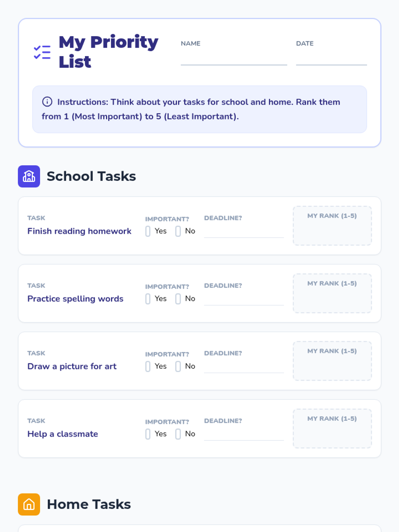
Task: Click deadline field for Finish reading homework
Action: [244, 231]
